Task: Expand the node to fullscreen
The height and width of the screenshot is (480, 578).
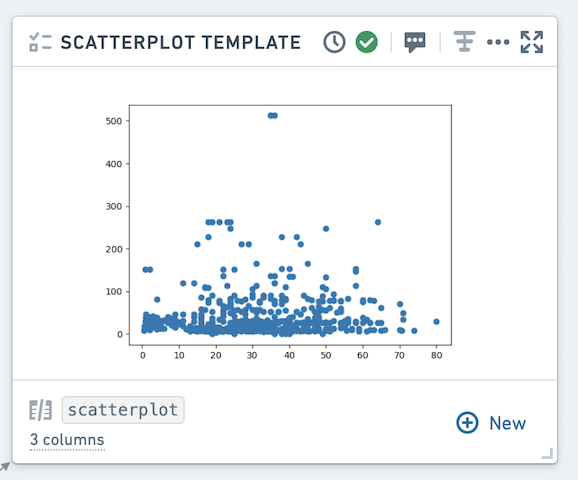Action: coord(532,42)
